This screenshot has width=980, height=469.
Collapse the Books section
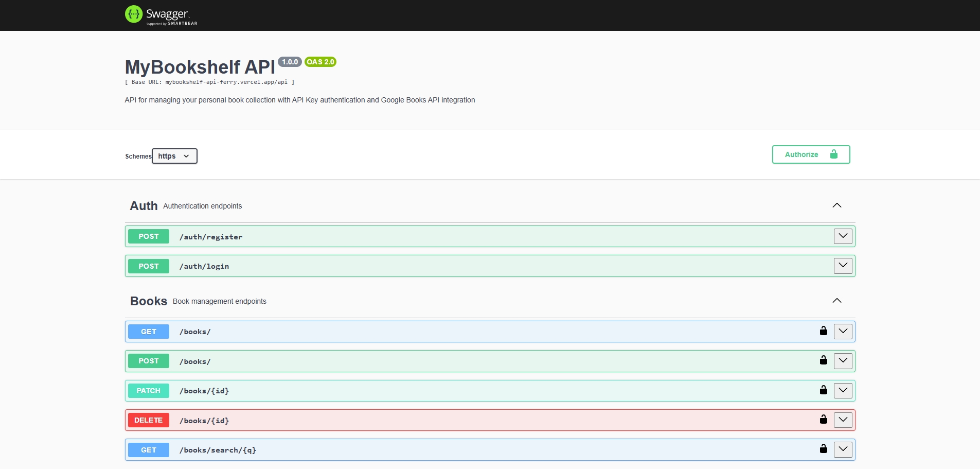coord(837,300)
